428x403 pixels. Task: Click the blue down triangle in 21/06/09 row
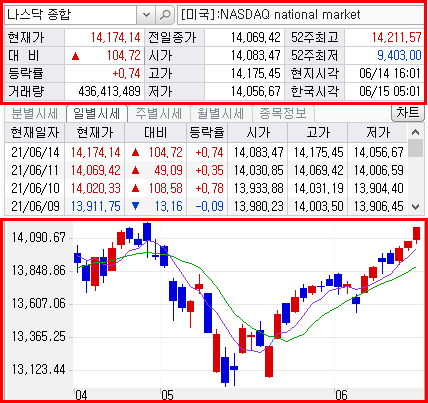[135, 206]
